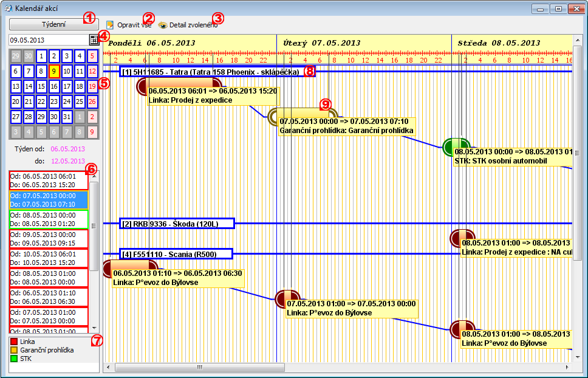Open Detail zvoleného with eye icon
This screenshot has height=378, width=588.
pos(163,25)
